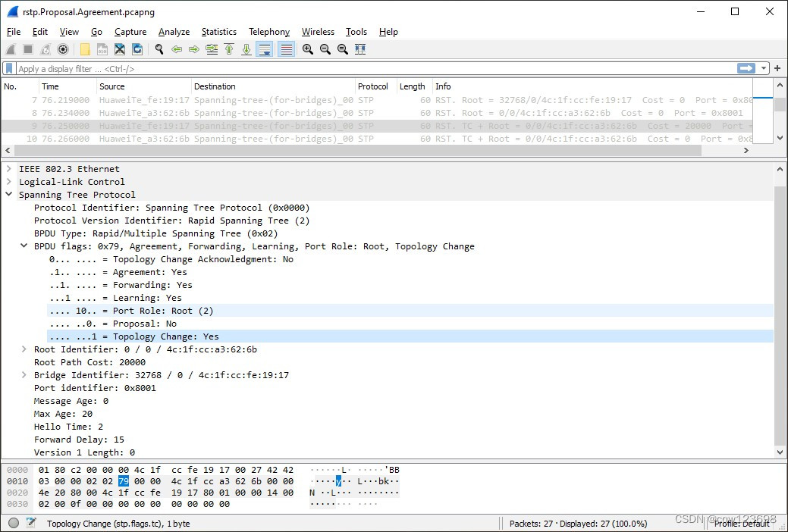Click Reset zoom to normal size icon
The height and width of the screenshot is (532, 788).
(x=343, y=49)
